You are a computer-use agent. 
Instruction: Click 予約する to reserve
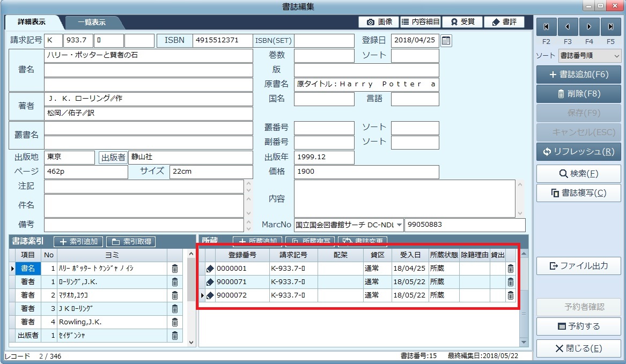point(578,326)
